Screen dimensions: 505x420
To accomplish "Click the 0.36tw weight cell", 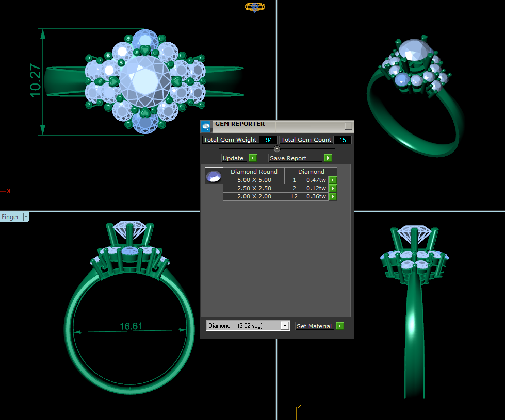I will pos(316,197).
